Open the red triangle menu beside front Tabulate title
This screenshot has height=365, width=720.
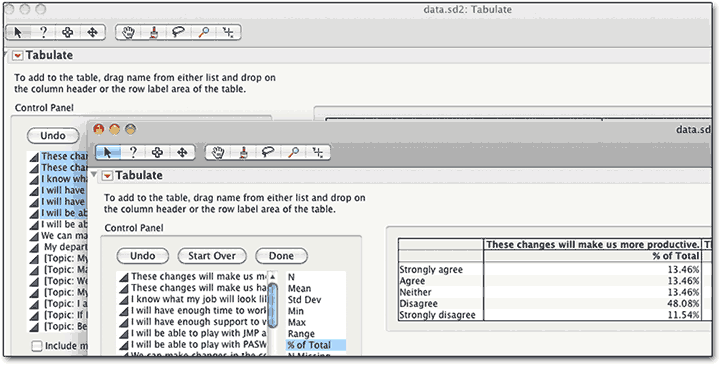click(107, 176)
